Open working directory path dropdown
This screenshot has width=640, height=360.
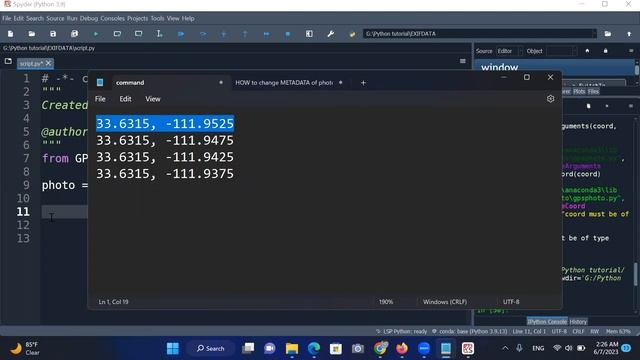click(x=594, y=33)
